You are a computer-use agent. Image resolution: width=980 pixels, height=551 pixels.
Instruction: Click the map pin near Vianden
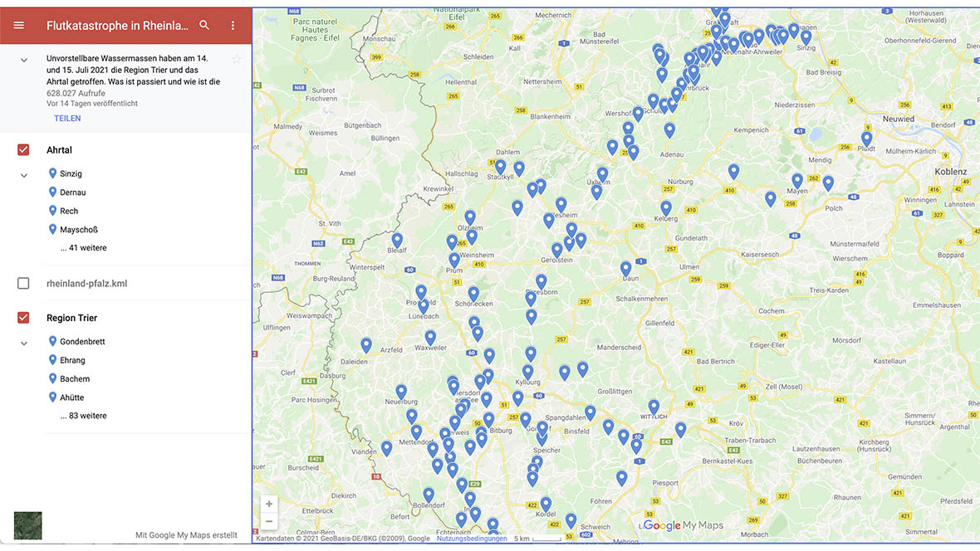coord(386,448)
